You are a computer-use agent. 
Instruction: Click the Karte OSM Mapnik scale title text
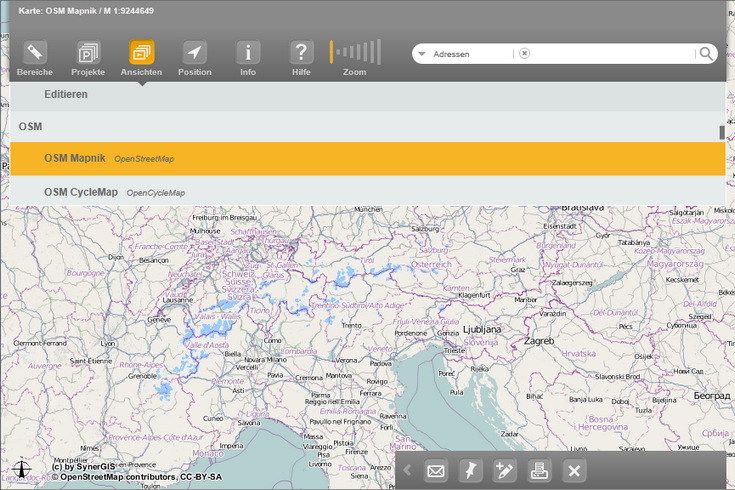pyautogui.click(x=86, y=11)
